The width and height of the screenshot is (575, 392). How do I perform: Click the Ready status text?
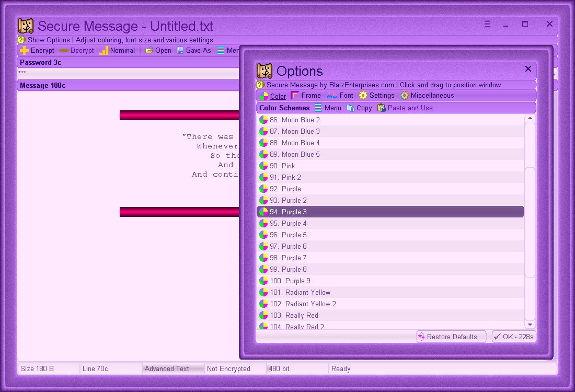click(x=341, y=369)
